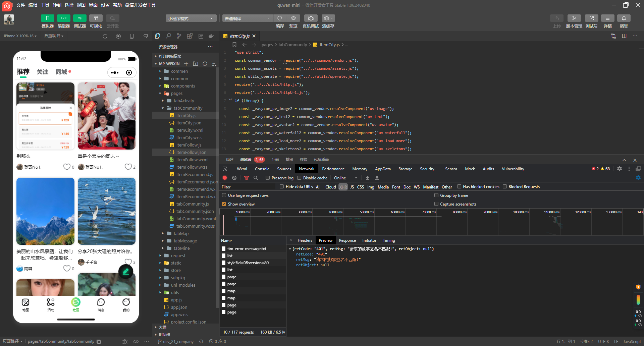Enable Disable cache checkbox
Screen dimensions: 644x346
point(299,178)
